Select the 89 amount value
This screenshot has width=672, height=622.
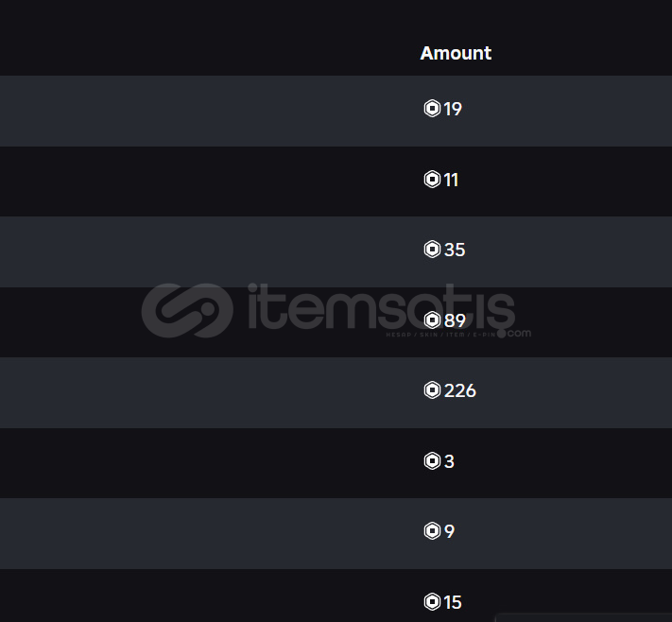click(x=456, y=320)
